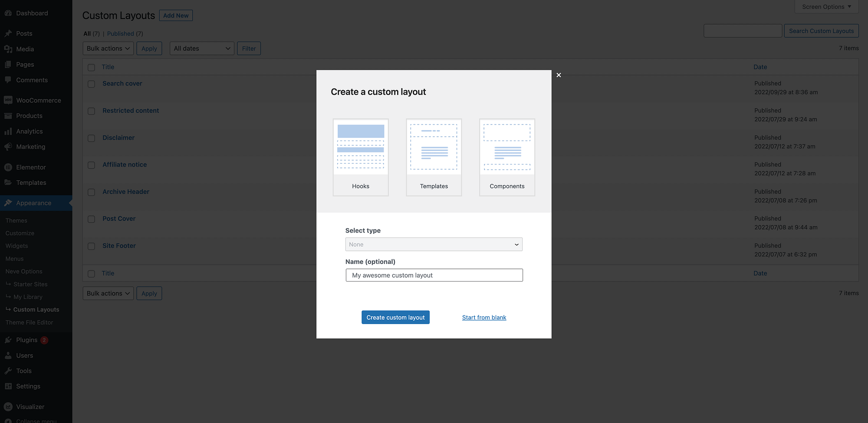Screen dimensions: 868x423
Task: Check the Search cover row checkbox
Action: tap(91, 84)
